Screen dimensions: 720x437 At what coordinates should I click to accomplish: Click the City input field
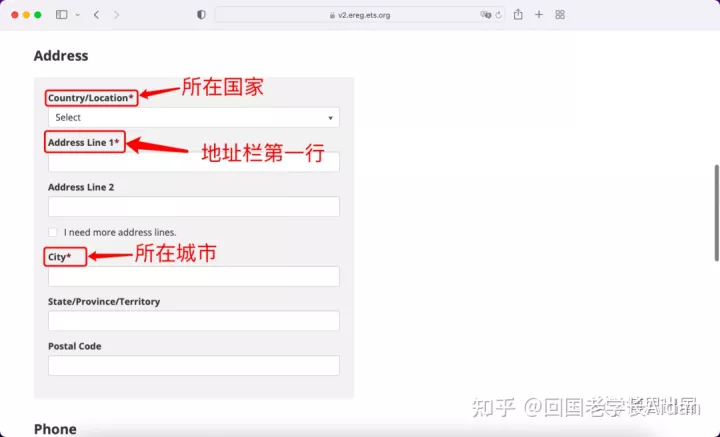[194, 276]
